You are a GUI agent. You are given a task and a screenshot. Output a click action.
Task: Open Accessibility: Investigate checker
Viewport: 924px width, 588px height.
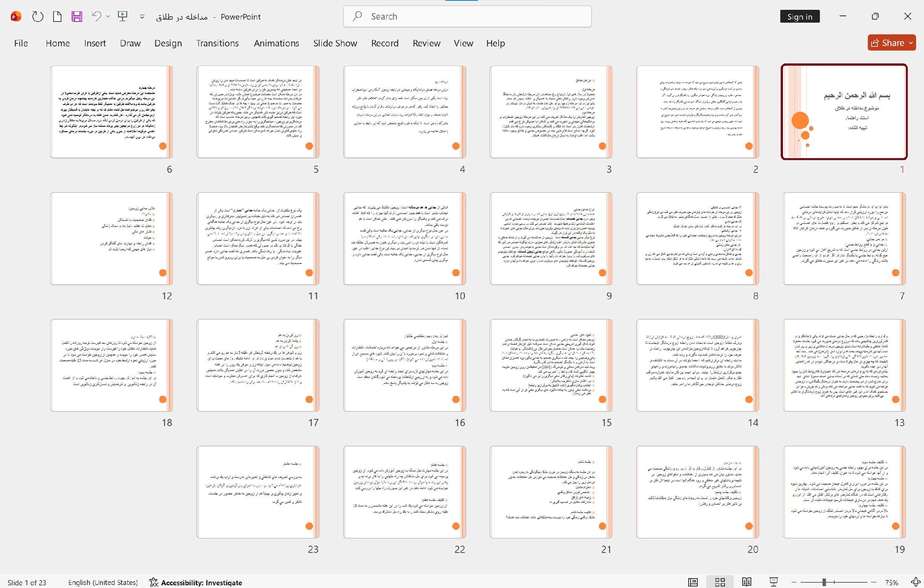(x=196, y=582)
